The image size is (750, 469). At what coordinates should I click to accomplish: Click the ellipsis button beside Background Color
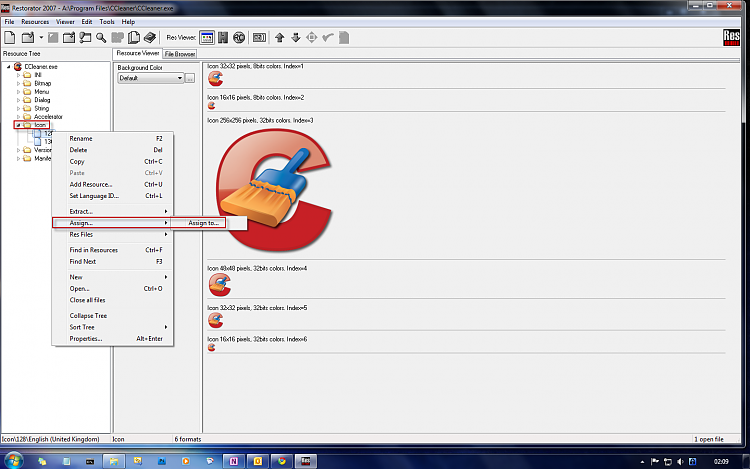tap(190, 78)
